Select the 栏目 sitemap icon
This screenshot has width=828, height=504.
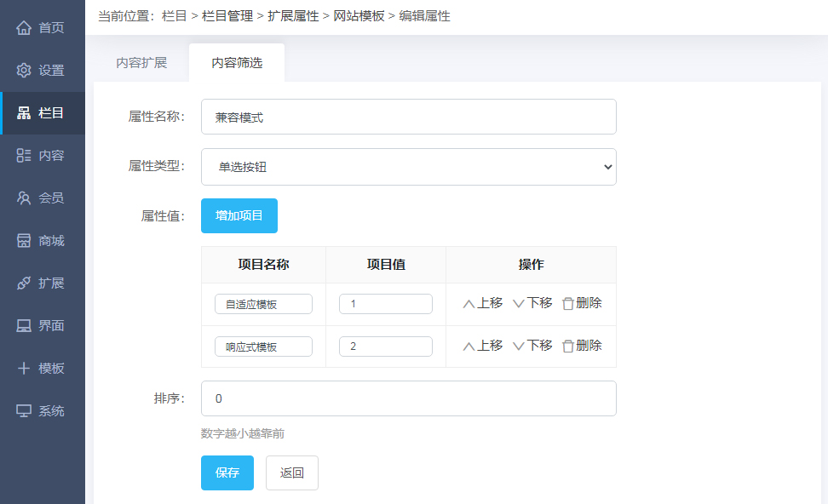click(x=24, y=113)
